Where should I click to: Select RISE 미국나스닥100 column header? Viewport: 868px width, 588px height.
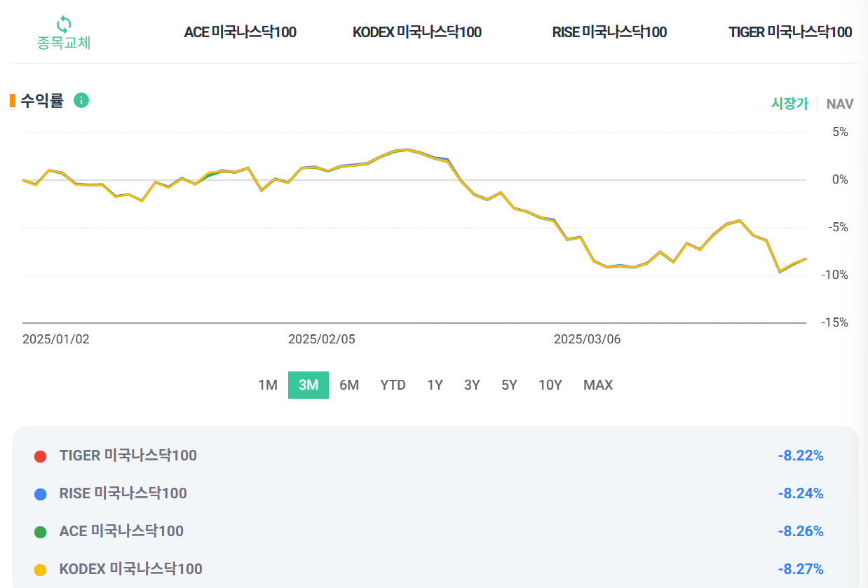tap(609, 32)
